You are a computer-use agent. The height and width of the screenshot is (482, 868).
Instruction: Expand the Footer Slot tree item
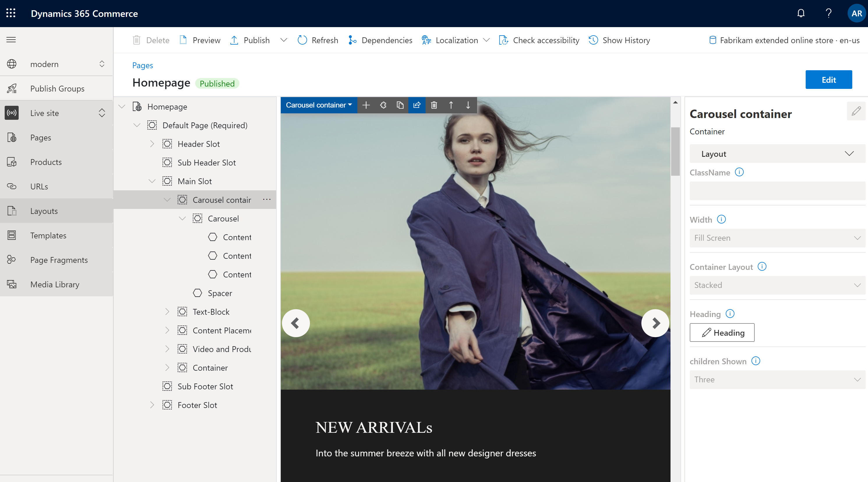tap(152, 405)
